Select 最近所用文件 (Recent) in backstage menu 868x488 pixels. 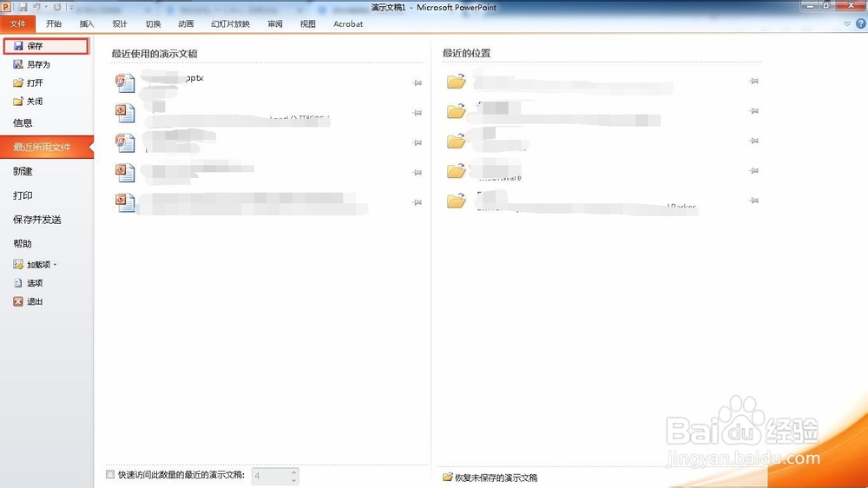(47, 148)
